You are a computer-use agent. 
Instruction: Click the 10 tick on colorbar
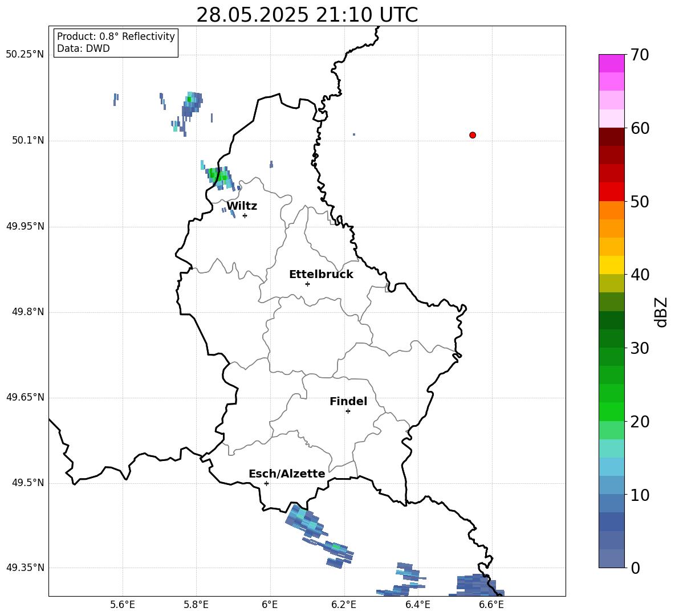640,495
